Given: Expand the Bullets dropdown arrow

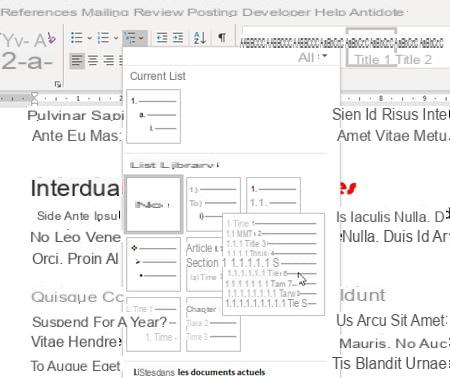Looking at the screenshot, I should click(x=89, y=38).
